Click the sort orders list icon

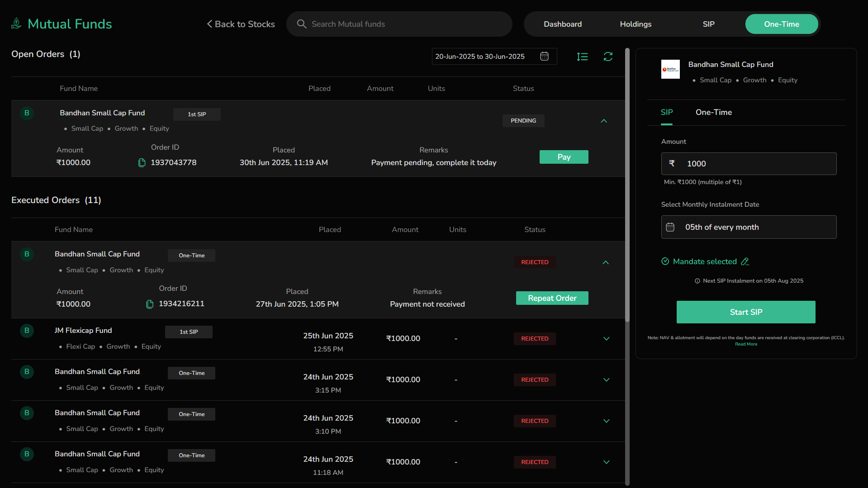[583, 57]
